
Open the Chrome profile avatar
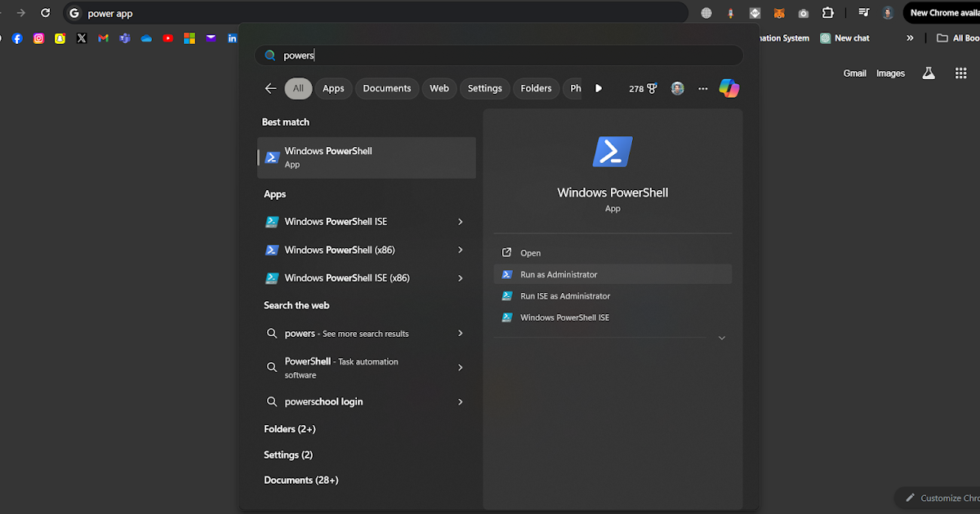click(888, 13)
